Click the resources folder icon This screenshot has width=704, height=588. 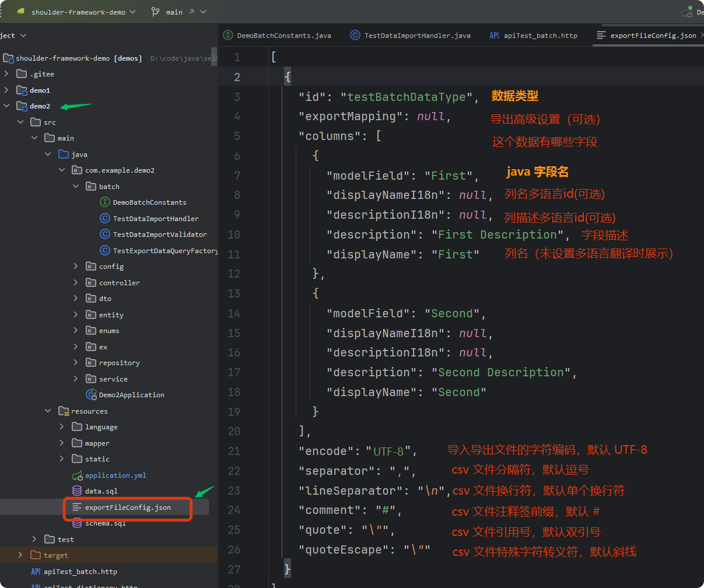click(63, 411)
